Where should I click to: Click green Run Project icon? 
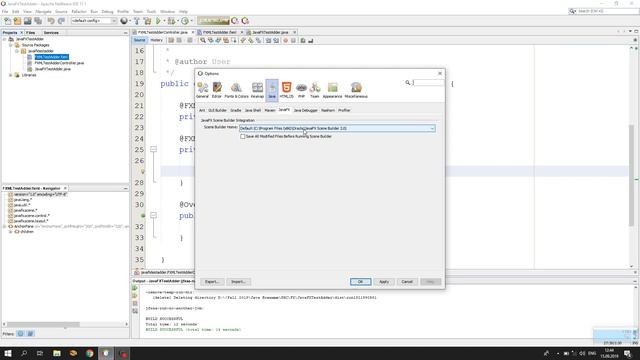[x=158, y=21]
